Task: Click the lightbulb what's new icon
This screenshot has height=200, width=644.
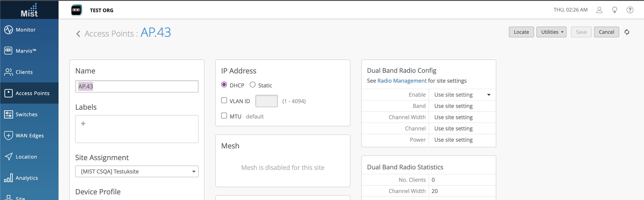Action: click(614, 10)
